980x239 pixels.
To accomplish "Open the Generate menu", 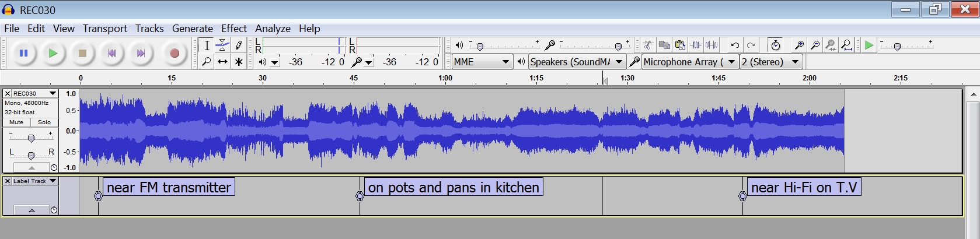I will pyautogui.click(x=192, y=29).
